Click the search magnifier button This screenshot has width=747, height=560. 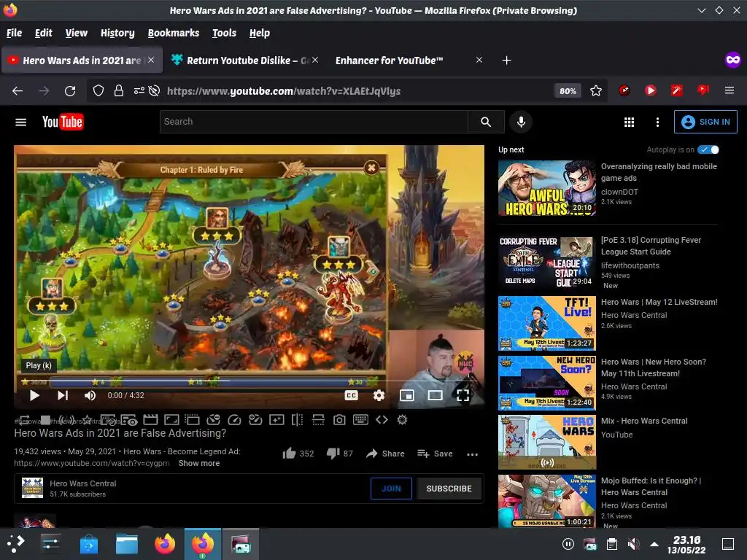486,122
